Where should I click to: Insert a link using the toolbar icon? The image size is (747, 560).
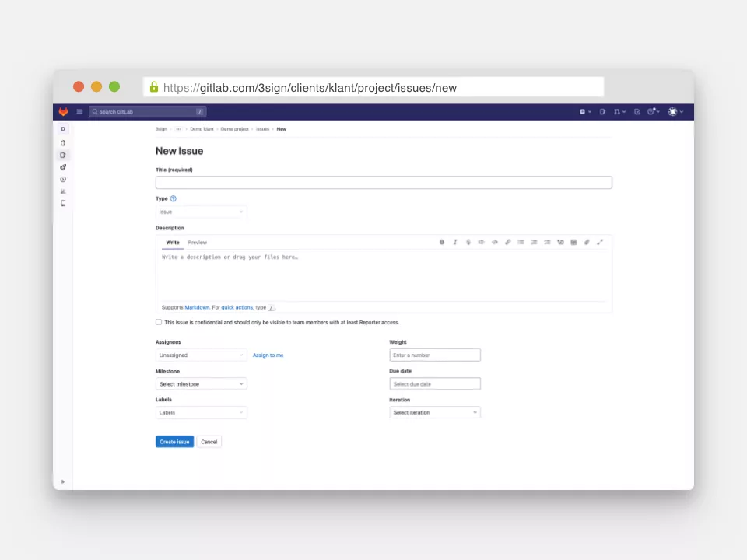coord(507,243)
